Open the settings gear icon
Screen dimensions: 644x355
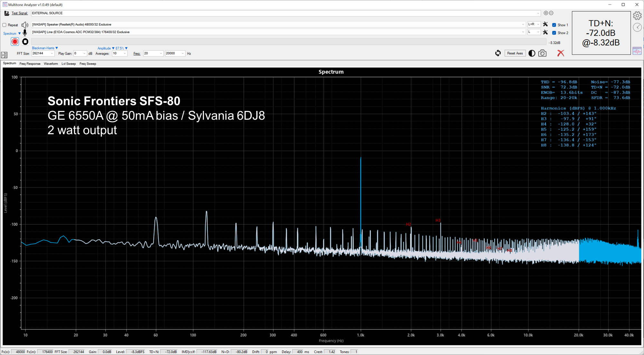[637, 15]
